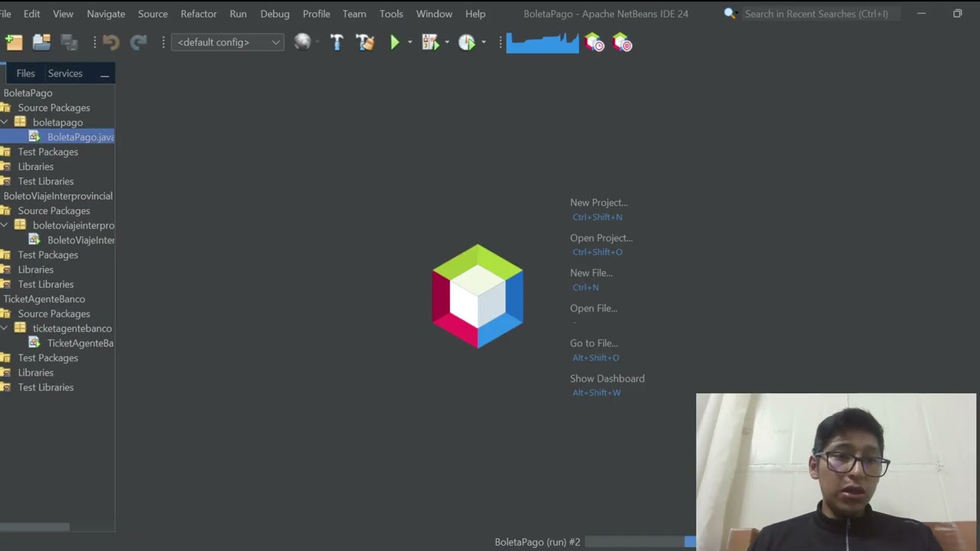Image resolution: width=980 pixels, height=551 pixels.
Task: Select the BoletoViajeInterprovincial project node
Action: (57, 196)
